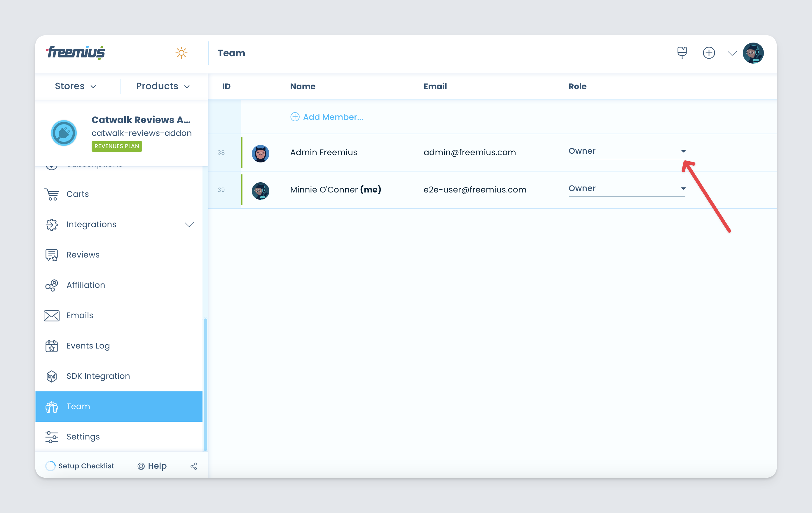Click the user avatar profile menu

[x=756, y=53]
